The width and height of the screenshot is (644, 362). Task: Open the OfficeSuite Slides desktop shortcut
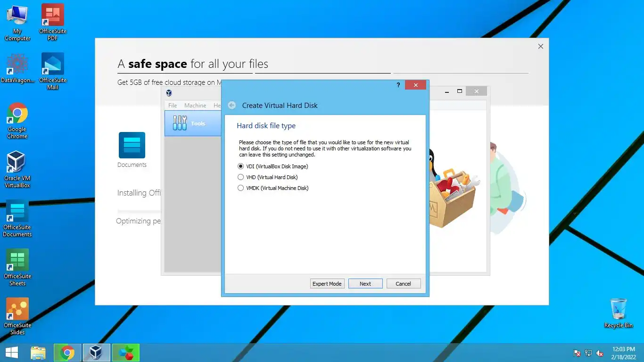[x=17, y=317]
